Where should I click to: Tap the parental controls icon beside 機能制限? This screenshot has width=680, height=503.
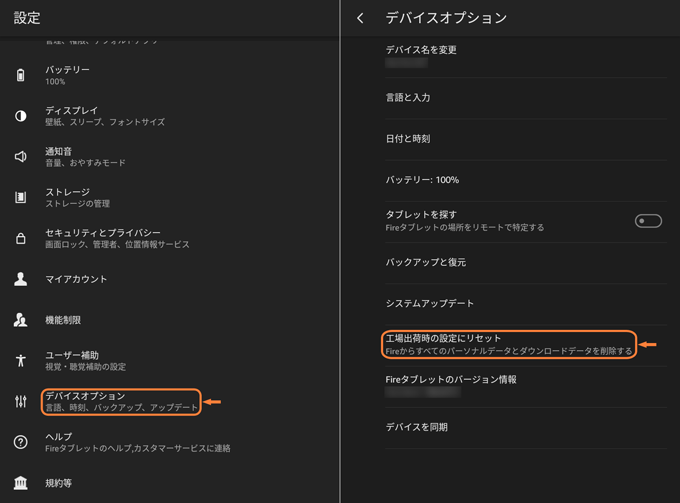20,320
